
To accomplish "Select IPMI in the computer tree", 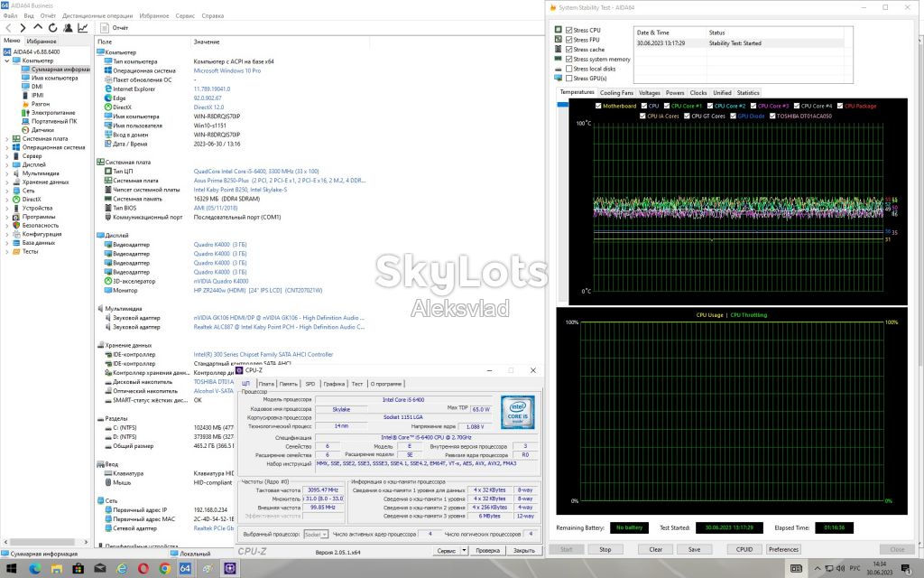I will pyautogui.click(x=38, y=95).
